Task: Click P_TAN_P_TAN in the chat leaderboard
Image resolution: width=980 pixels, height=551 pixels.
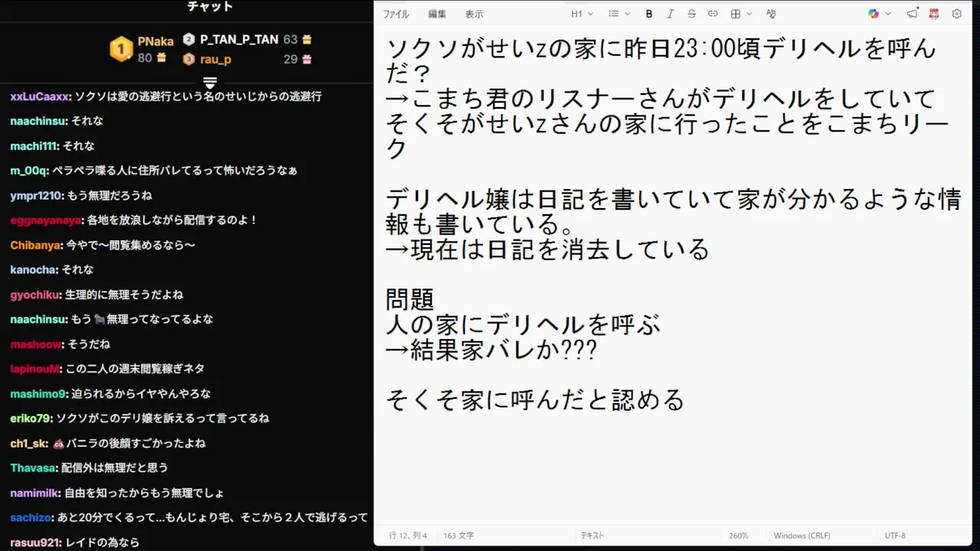Action: [x=239, y=39]
